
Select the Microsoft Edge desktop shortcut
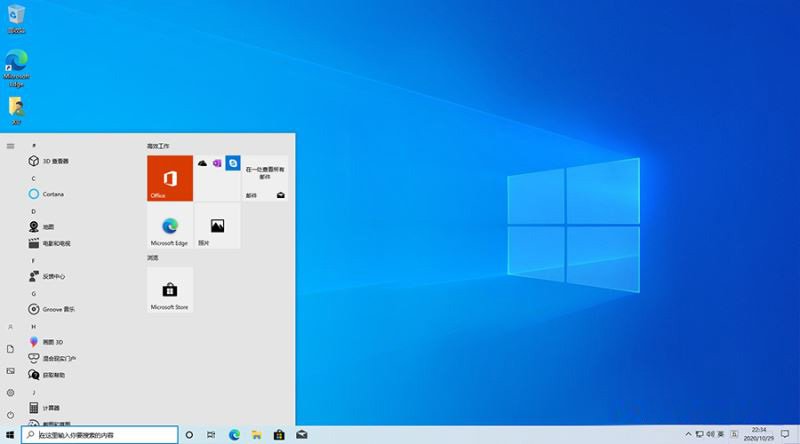point(16,68)
